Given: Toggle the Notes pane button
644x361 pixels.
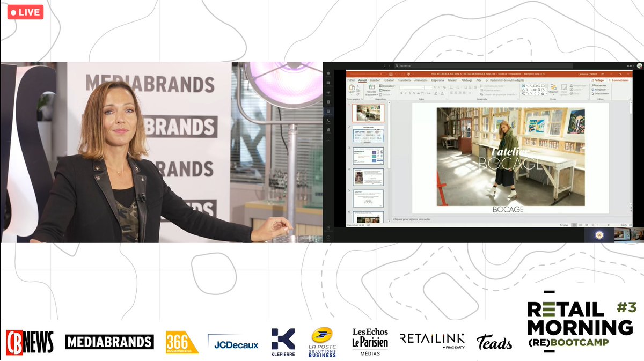Looking at the screenshot, I should [563, 225].
